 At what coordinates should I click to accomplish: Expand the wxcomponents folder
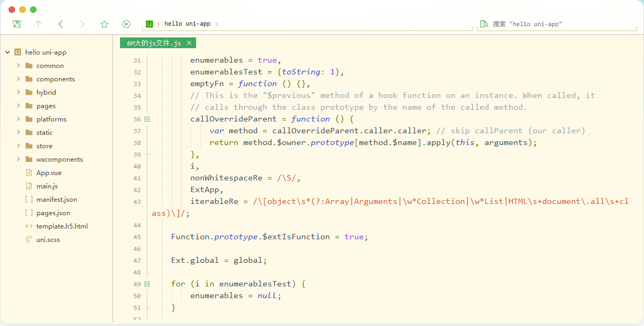coord(18,160)
